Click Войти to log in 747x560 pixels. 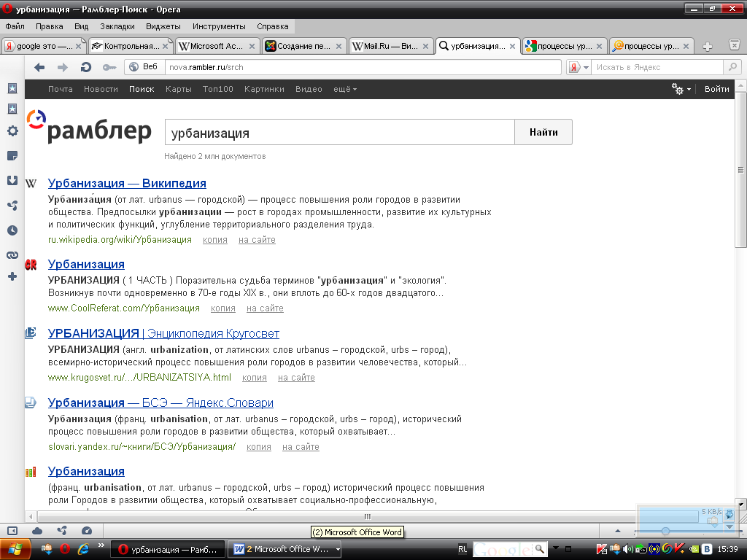pos(717,89)
